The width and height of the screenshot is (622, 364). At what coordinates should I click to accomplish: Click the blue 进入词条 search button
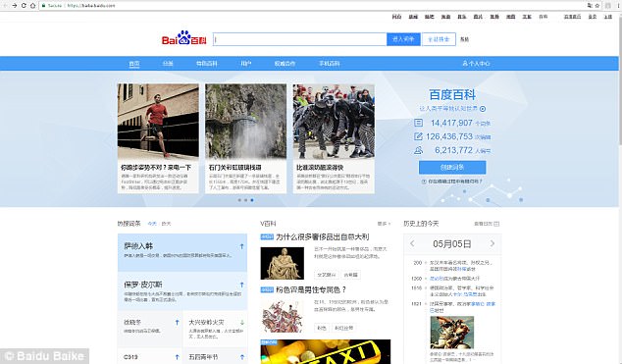(403, 39)
